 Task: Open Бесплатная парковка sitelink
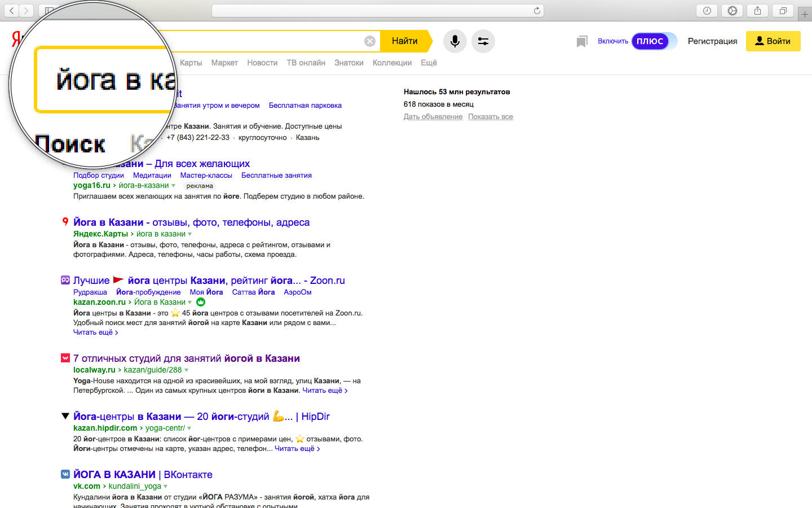coord(305,106)
